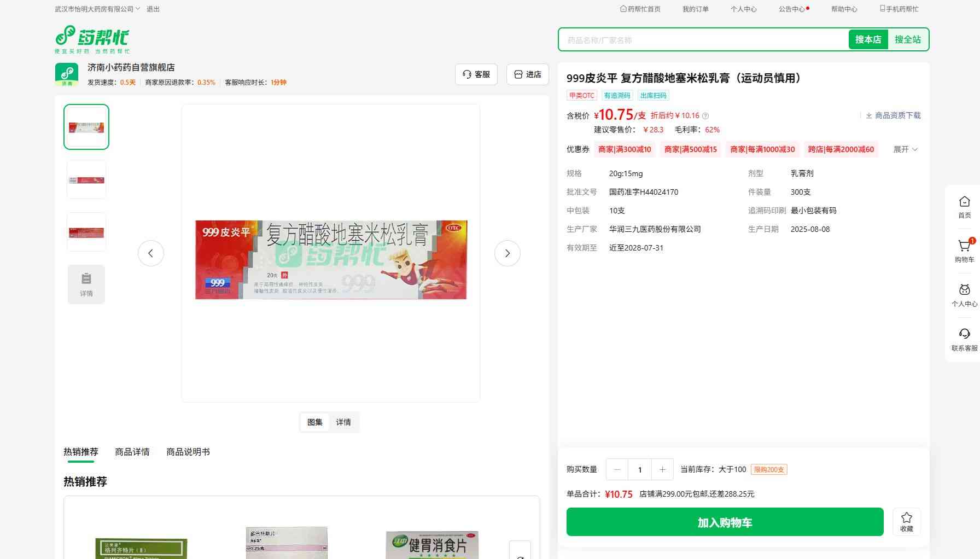Click the drug name search input field
This screenshot has width=980, height=559.
pyautogui.click(x=703, y=40)
